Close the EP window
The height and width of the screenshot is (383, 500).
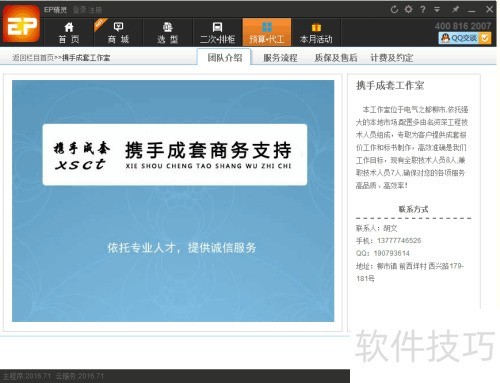(x=489, y=9)
